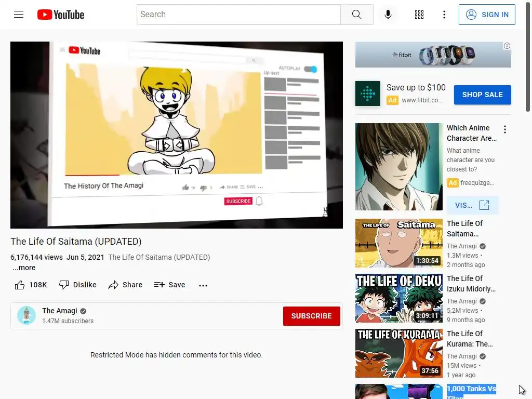This screenshot has width=532, height=399.
Task: Open the hamburger guide menu
Action: pyautogui.click(x=19, y=14)
